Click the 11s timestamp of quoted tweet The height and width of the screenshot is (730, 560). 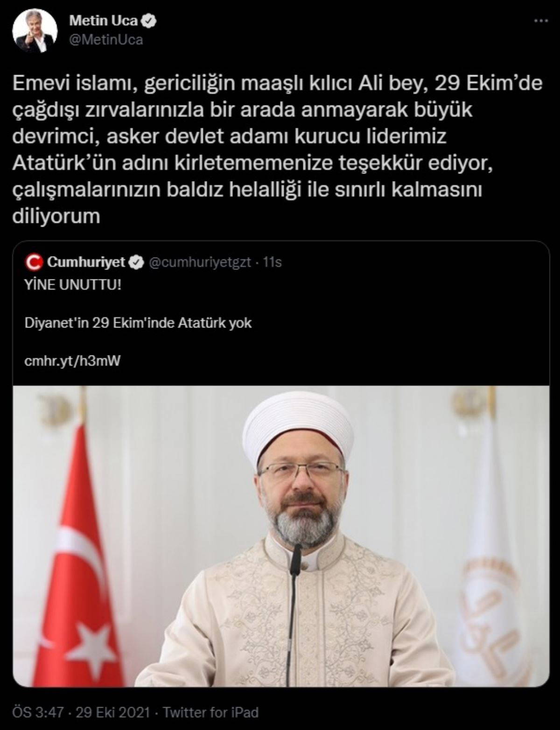(x=273, y=263)
